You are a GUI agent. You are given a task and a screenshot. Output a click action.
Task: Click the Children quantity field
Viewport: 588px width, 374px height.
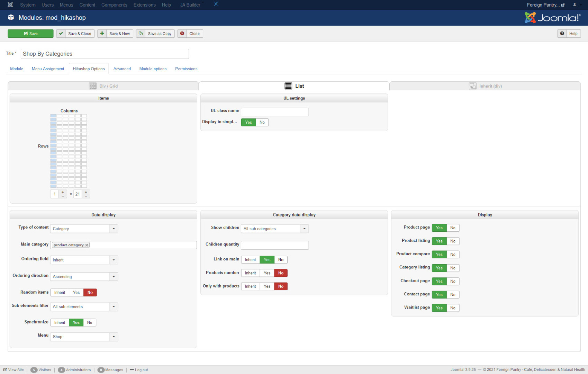pyautogui.click(x=275, y=245)
